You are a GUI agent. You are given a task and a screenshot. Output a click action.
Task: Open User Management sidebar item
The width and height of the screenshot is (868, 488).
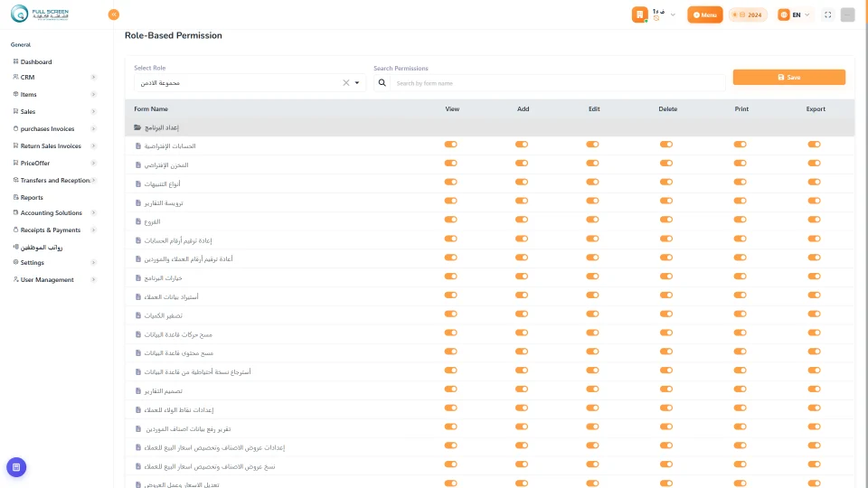[x=47, y=280]
